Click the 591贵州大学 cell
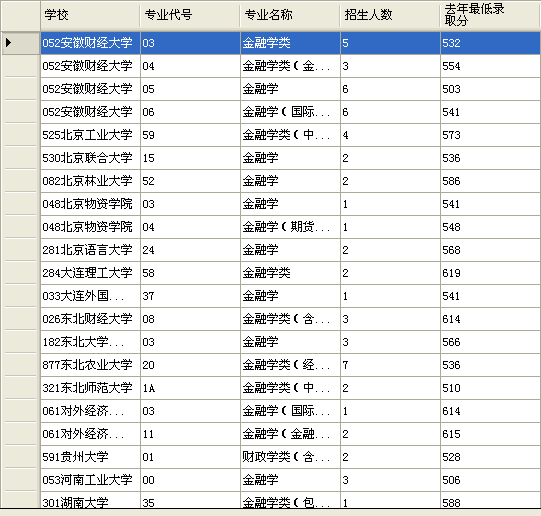Viewport: 541px width, 516px height. pos(90,457)
